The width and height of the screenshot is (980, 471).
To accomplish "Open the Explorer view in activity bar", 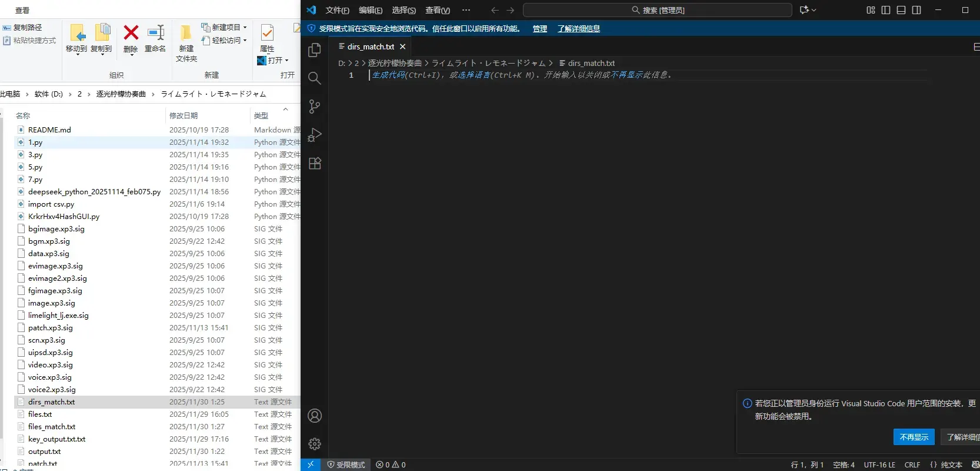I will tap(315, 50).
